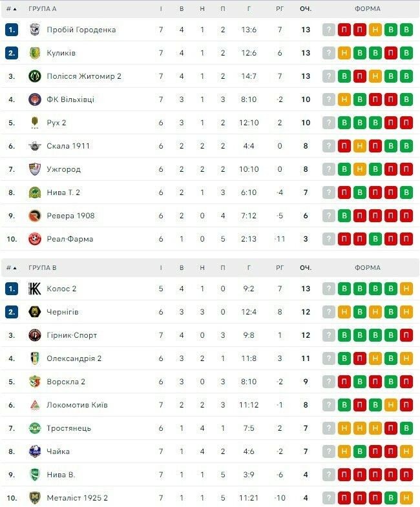This screenshot has height=507, width=420.
Task: Open the Чернігів team link
Action: (x=63, y=312)
